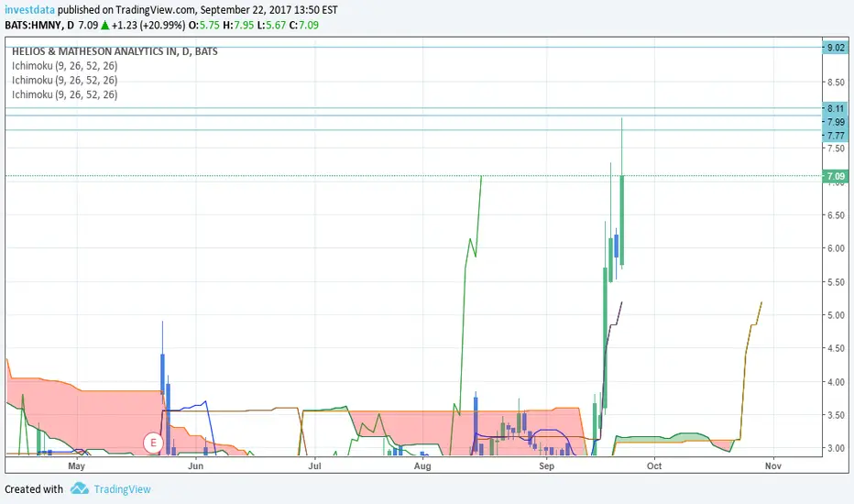The width and height of the screenshot is (854, 504).
Task: Click the current price 7.09 label
Action: [x=836, y=176]
